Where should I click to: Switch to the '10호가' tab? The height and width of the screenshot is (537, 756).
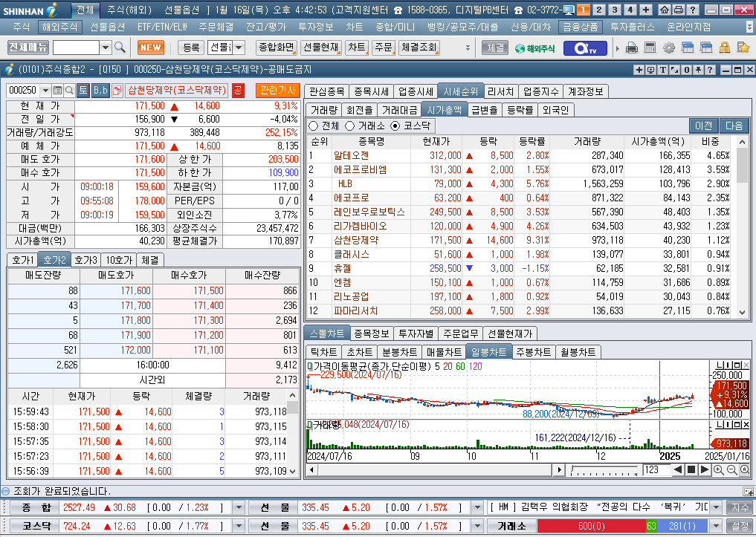point(119,260)
